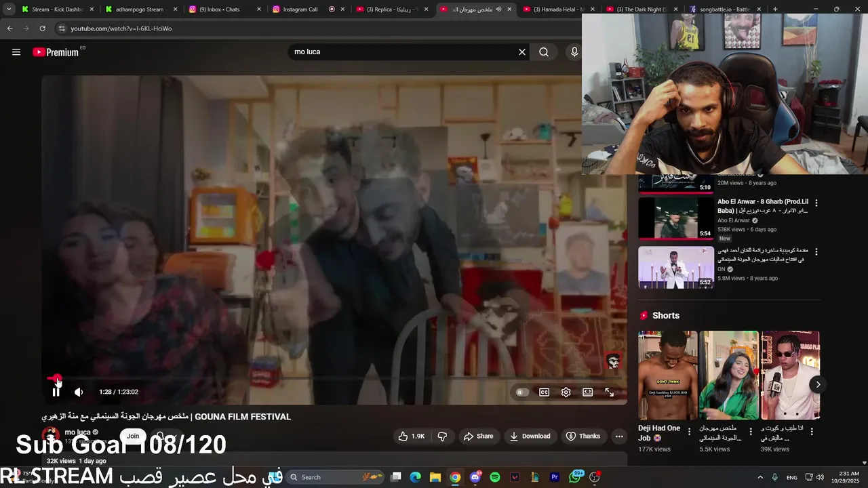Screen dimensions: 868x488
Task: Open the YouTube guide hamburger menu
Action: coord(16,52)
